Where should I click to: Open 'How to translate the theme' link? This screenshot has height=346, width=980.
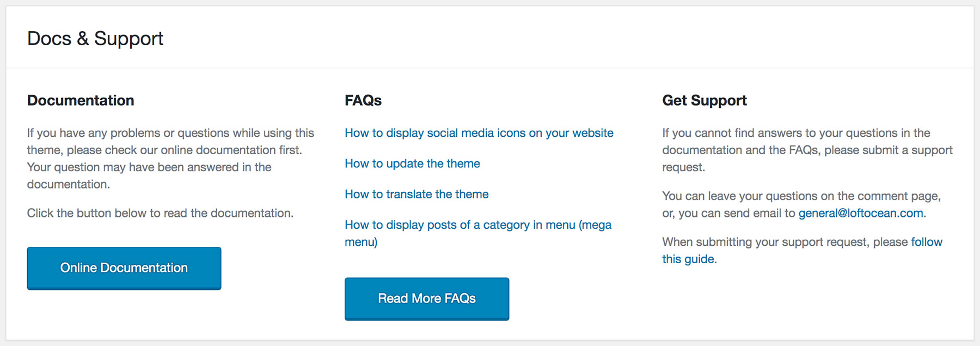[x=416, y=194]
